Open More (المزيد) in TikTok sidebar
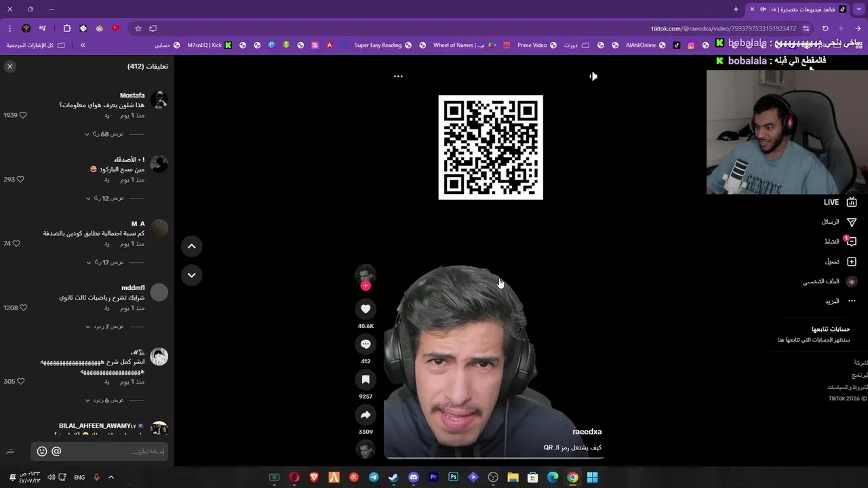 [840, 301]
